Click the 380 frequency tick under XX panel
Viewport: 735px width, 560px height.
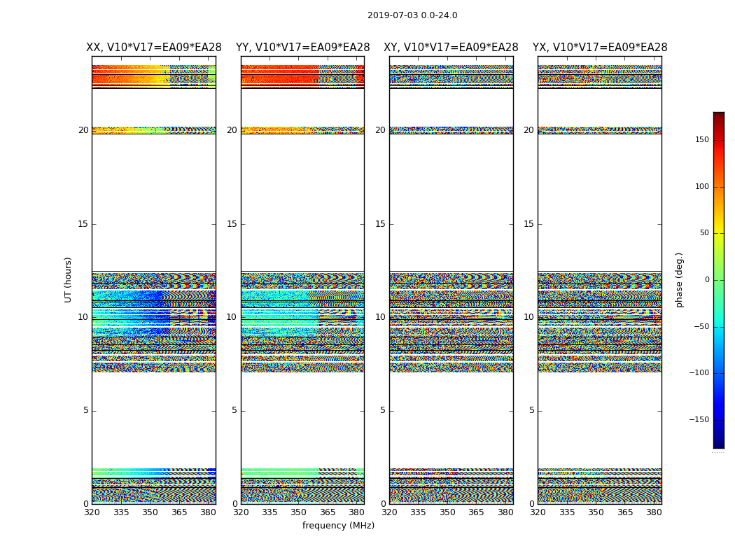pyautogui.click(x=208, y=512)
